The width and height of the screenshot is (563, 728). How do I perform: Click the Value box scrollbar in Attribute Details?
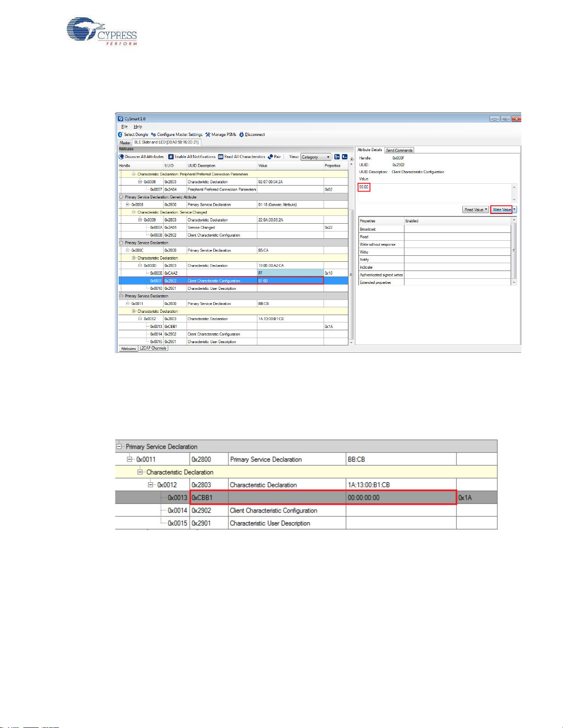point(514,193)
